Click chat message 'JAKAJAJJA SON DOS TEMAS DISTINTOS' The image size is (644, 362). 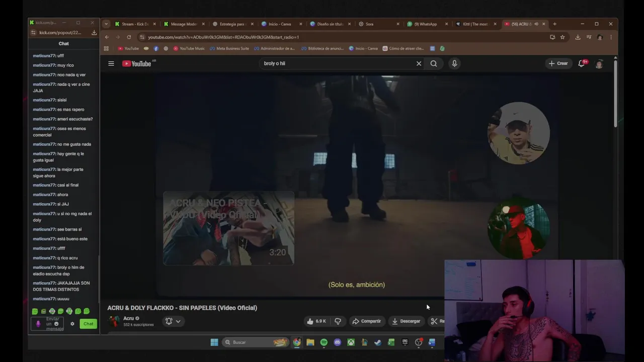[61, 286]
